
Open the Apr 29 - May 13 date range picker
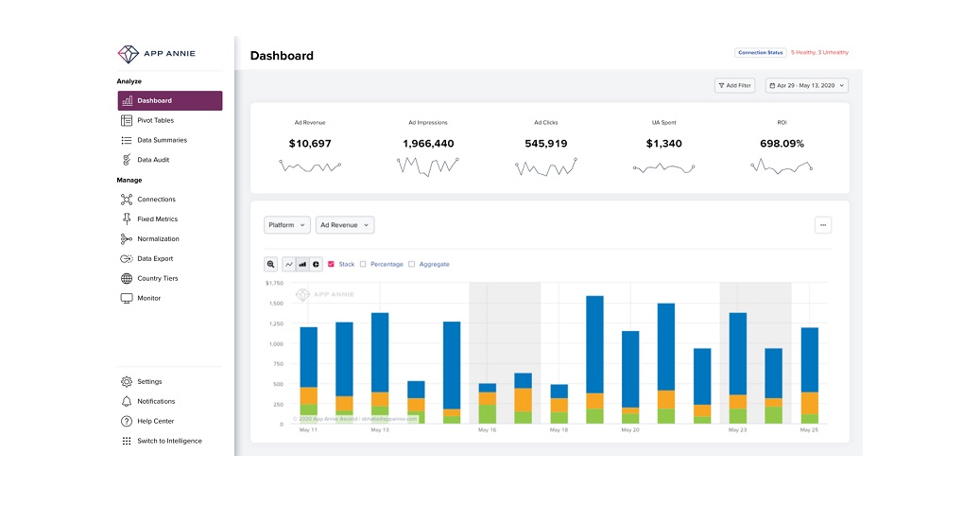click(806, 85)
